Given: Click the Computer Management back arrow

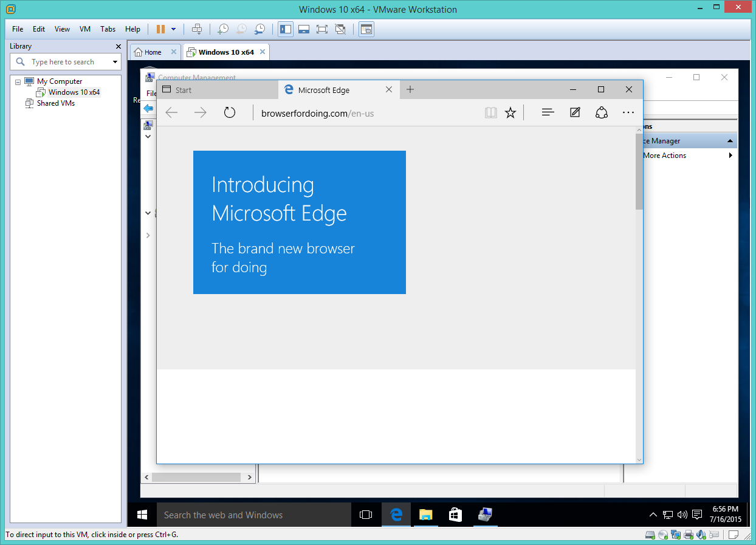Looking at the screenshot, I should [x=148, y=108].
